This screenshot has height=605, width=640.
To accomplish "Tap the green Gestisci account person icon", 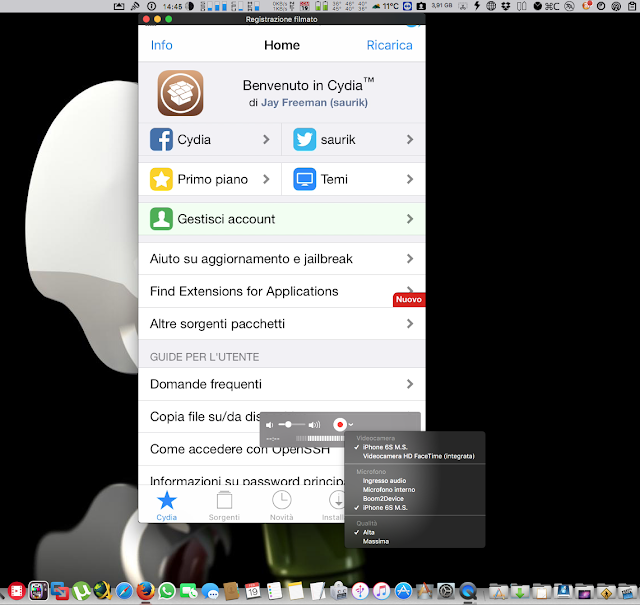I will pyautogui.click(x=161, y=219).
